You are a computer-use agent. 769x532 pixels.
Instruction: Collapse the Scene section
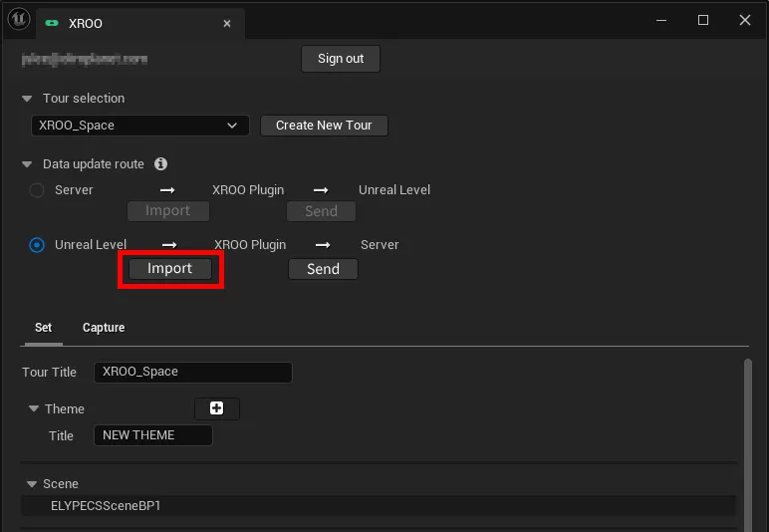32,484
